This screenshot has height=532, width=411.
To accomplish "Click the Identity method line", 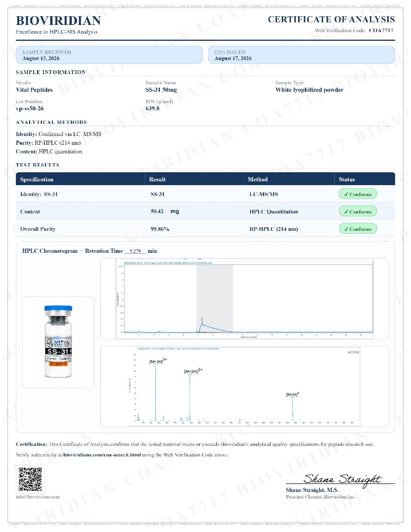I will (x=59, y=134).
